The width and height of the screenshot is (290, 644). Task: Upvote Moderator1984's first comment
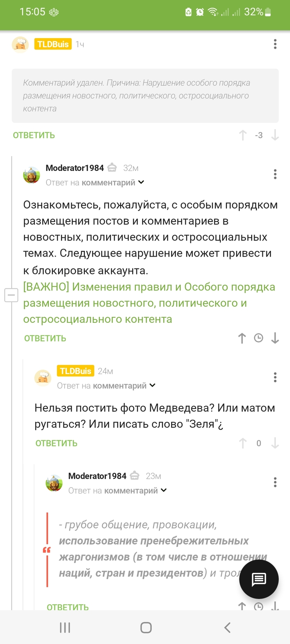click(242, 338)
